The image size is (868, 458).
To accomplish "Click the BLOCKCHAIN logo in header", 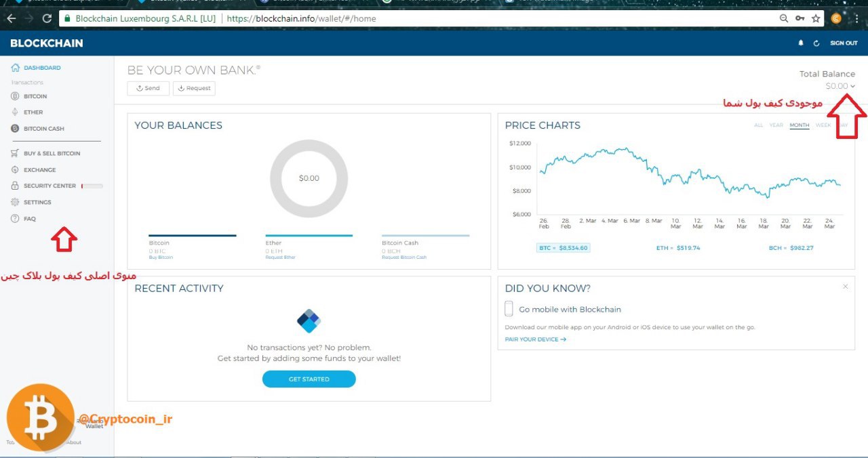I will [x=46, y=43].
